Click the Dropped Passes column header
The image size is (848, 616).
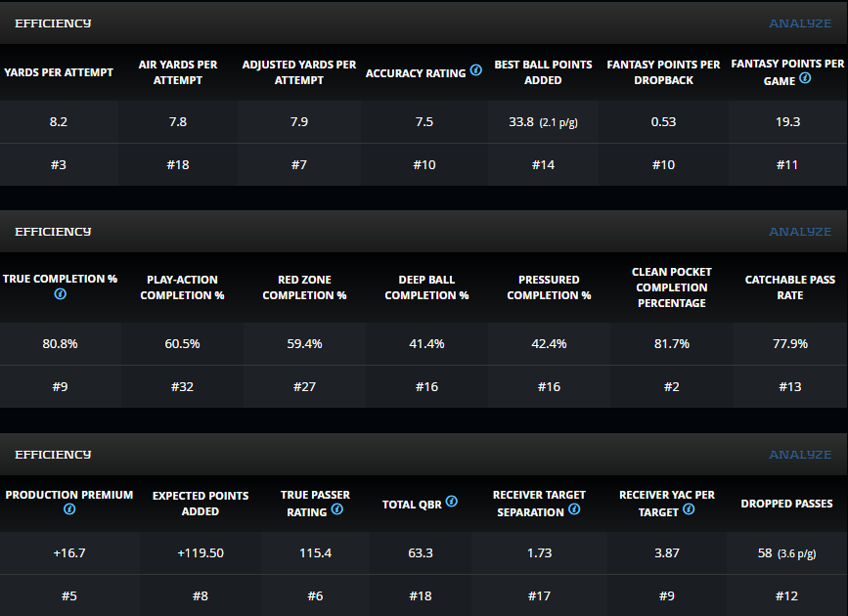pyautogui.click(x=786, y=504)
